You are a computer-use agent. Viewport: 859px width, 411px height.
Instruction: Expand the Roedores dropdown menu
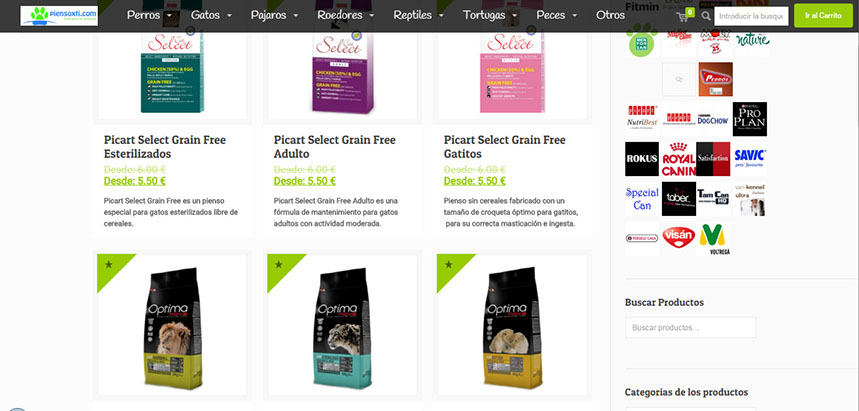[345, 15]
